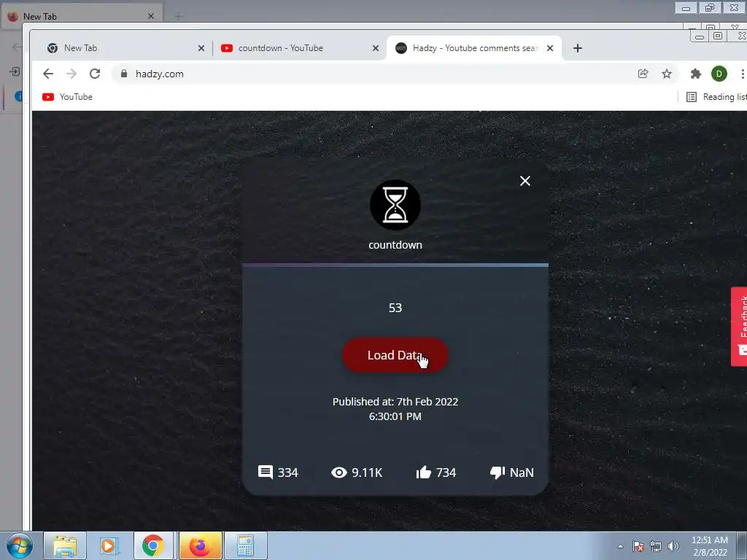Click the Firefox taskbar icon

tap(200, 545)
